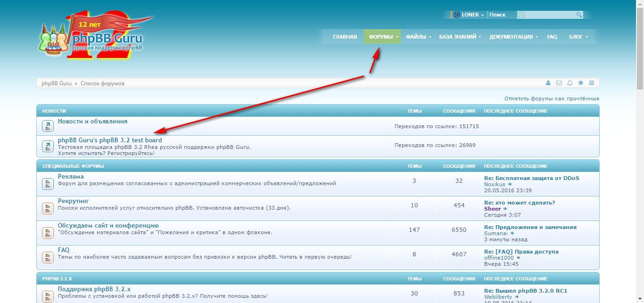Open the phpBB 3.2.x category header
Image resolution: width=644 pixels, height=303 pixels.
coord(57,279)
